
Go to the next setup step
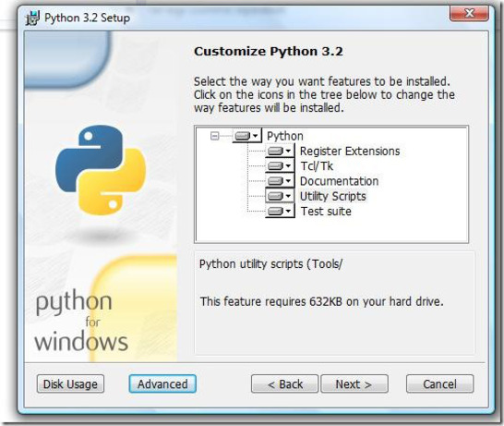354,383
